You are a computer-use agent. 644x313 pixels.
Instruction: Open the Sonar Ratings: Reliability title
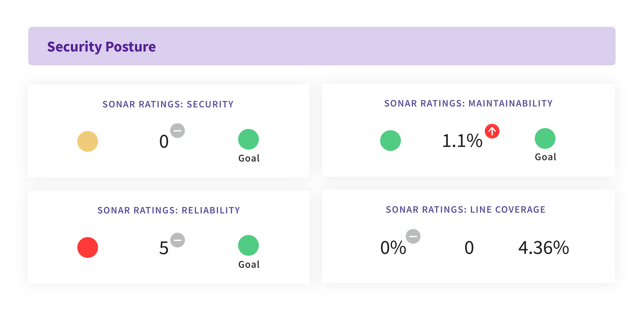tap(169, 210)
